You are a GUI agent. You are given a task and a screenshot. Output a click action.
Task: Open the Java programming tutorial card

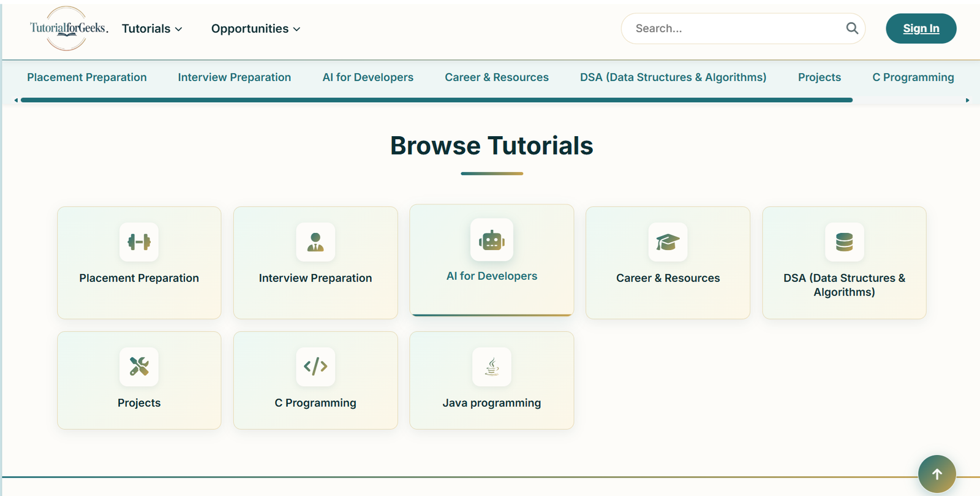492,380
